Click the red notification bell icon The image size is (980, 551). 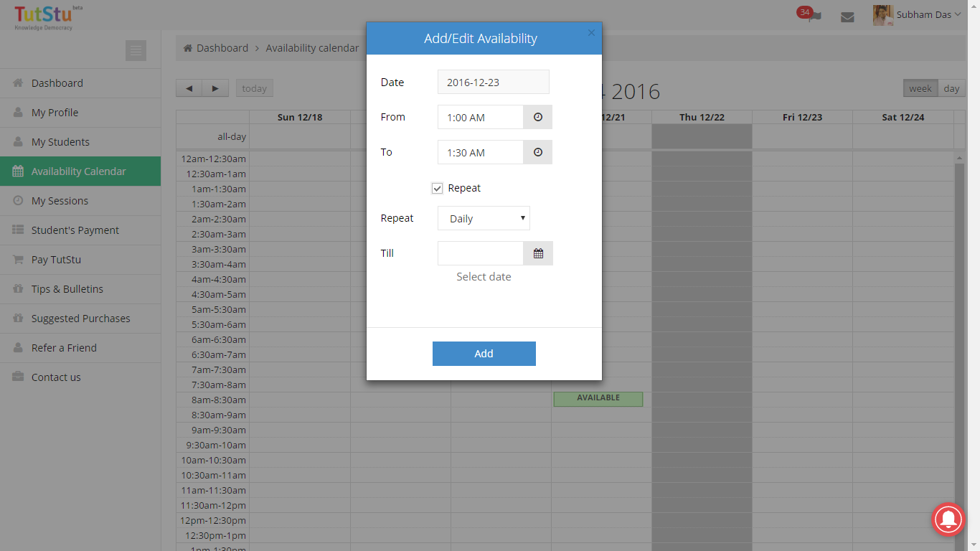coord(948,519)
